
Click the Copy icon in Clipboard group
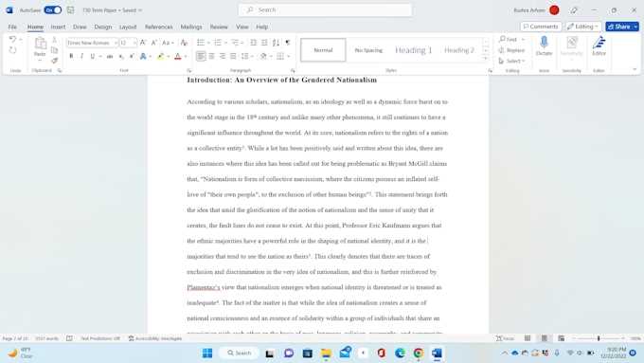point(54,50)
